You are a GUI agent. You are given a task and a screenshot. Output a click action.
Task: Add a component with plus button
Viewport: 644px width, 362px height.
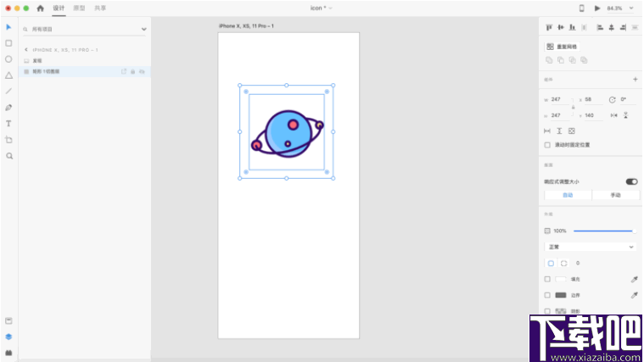(x=635, y=79)
